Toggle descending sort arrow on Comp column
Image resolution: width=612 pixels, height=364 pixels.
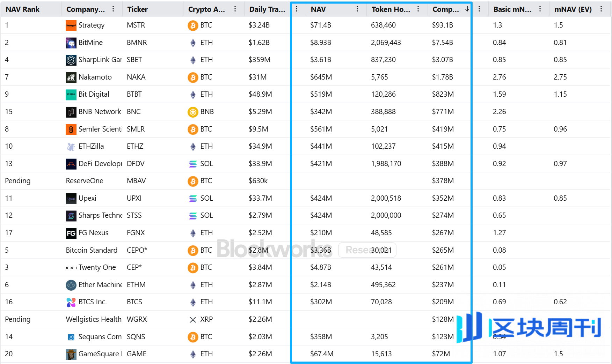pos(467,9)
